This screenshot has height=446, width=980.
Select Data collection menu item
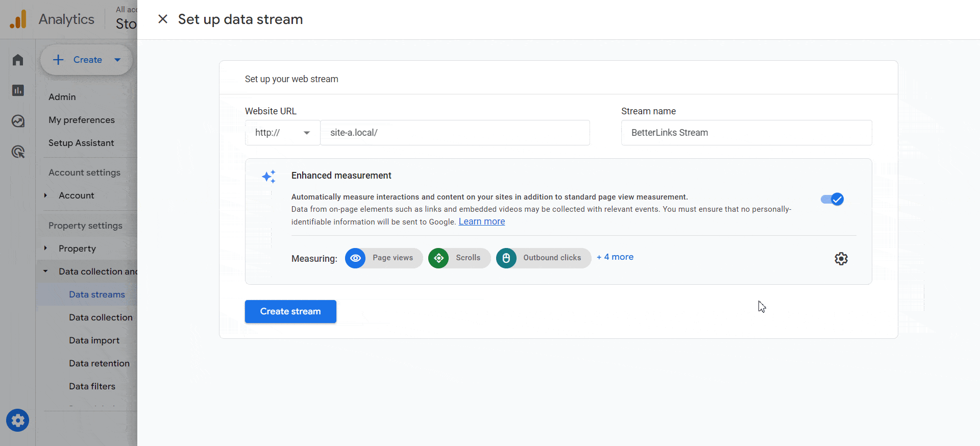click(101, 317)
